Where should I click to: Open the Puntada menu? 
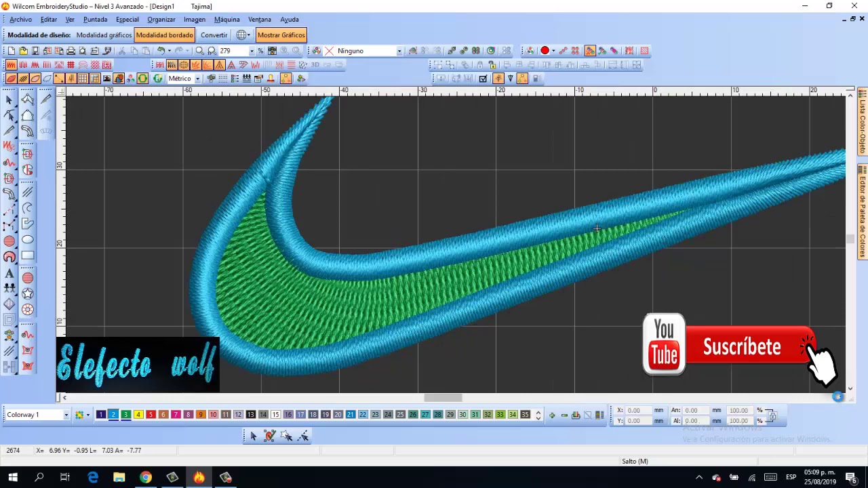click(x=95, y=20)
